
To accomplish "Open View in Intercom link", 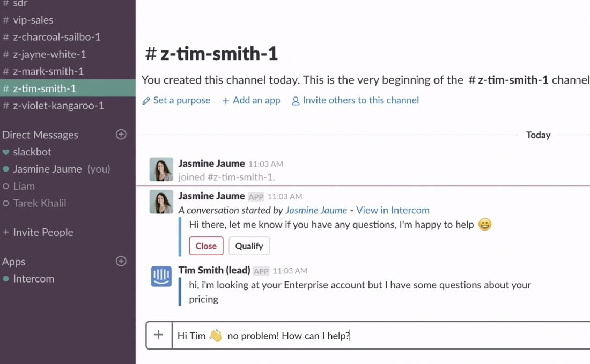I will (x=393, y=210).
